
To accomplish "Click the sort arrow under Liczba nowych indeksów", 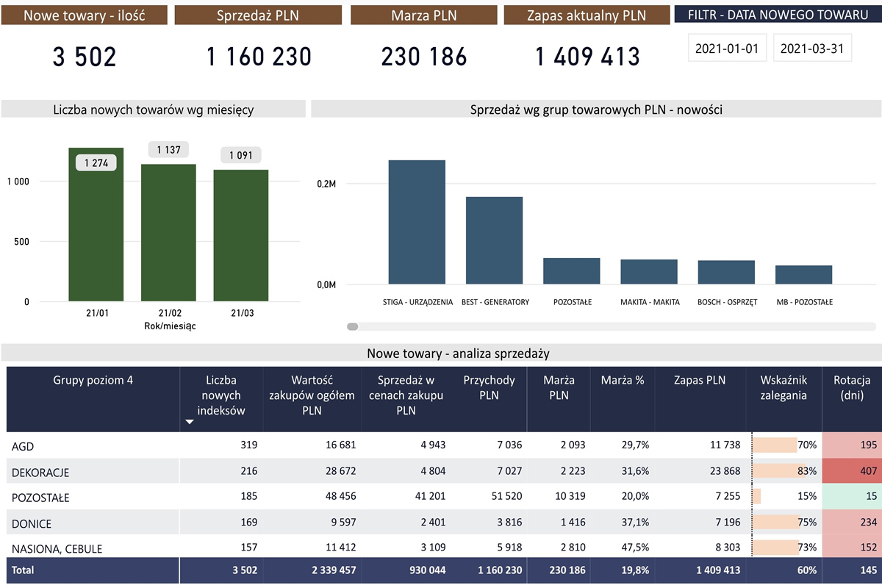I will coord(190,422).
